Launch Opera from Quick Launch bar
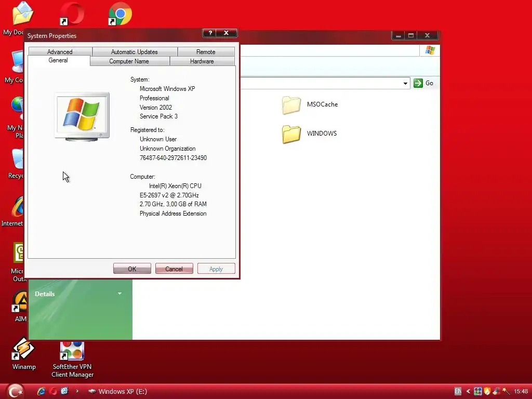The height and width of the screenshot is (399, 532). click(52, 391)
